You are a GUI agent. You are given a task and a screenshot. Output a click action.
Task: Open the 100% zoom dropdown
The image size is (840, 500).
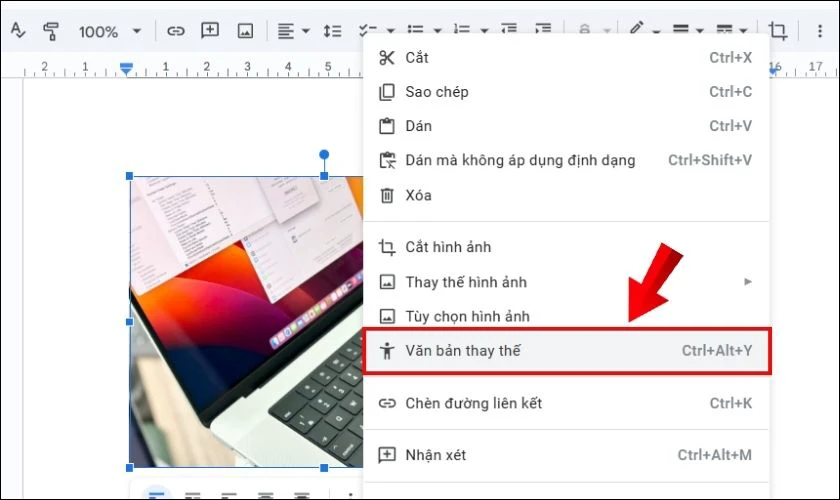[x=110, y=32]
